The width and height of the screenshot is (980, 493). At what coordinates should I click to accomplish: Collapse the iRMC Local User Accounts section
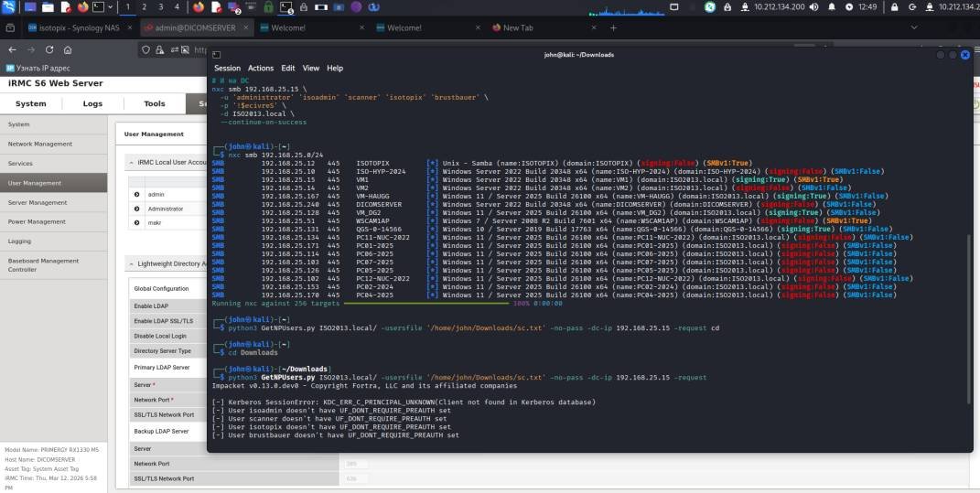[131, 162]
